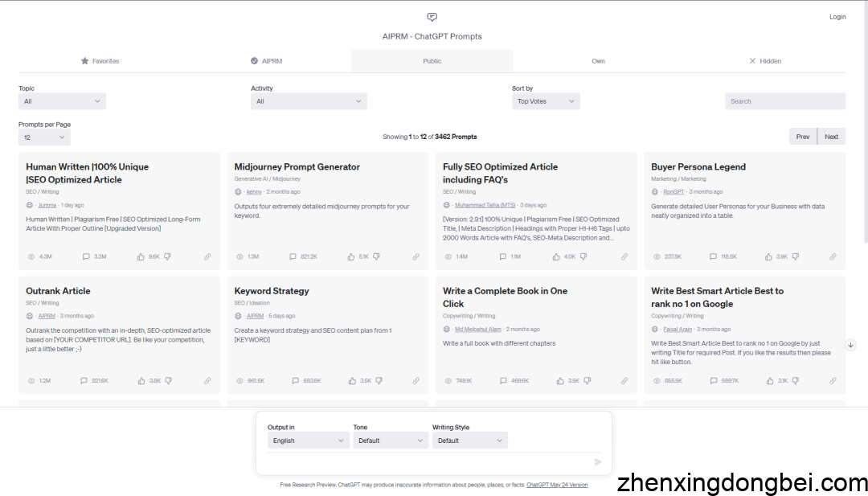This screenshot has height=496, width=868.
Task: Dislike the Fully SEO Optimized Article prompt
Action: pyautogui.click(x=584, y=257)
